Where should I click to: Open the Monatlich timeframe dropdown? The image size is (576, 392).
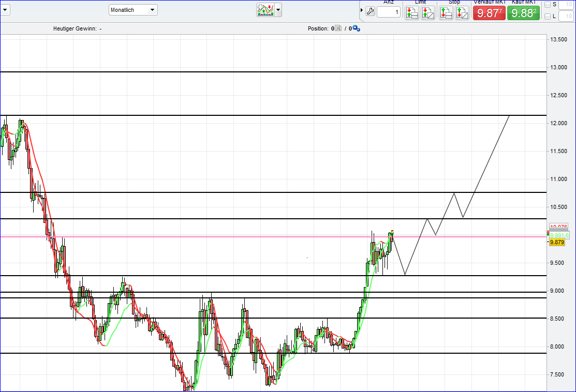(132, 9)
